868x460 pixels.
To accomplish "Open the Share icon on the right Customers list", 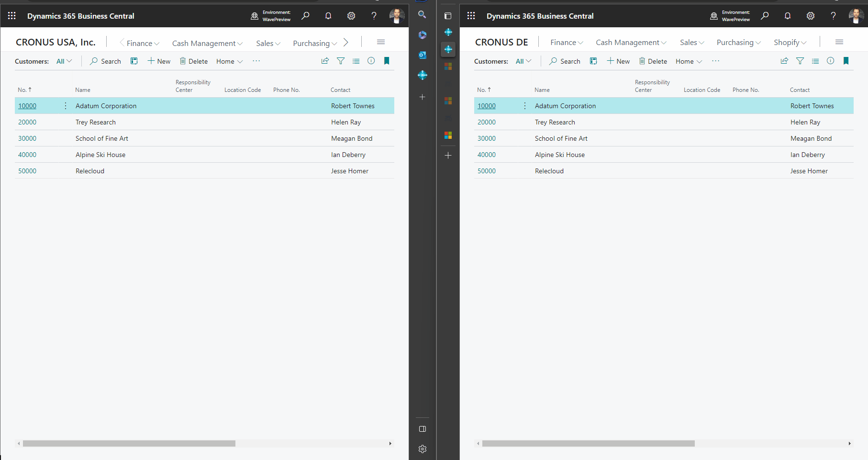I will [x=784, y=61].
